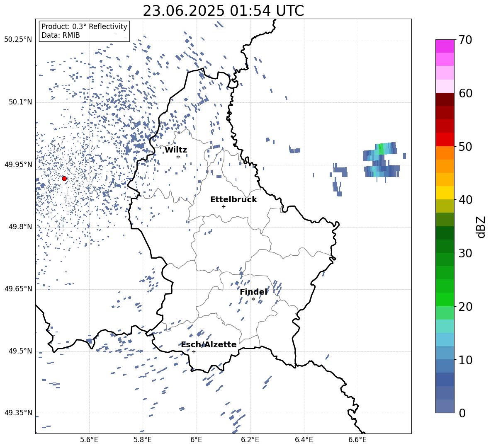The image size is (491, 448).
Task: Click the 50.1°N latitude label
Action: pyautogui.click(x=20, y=102)
